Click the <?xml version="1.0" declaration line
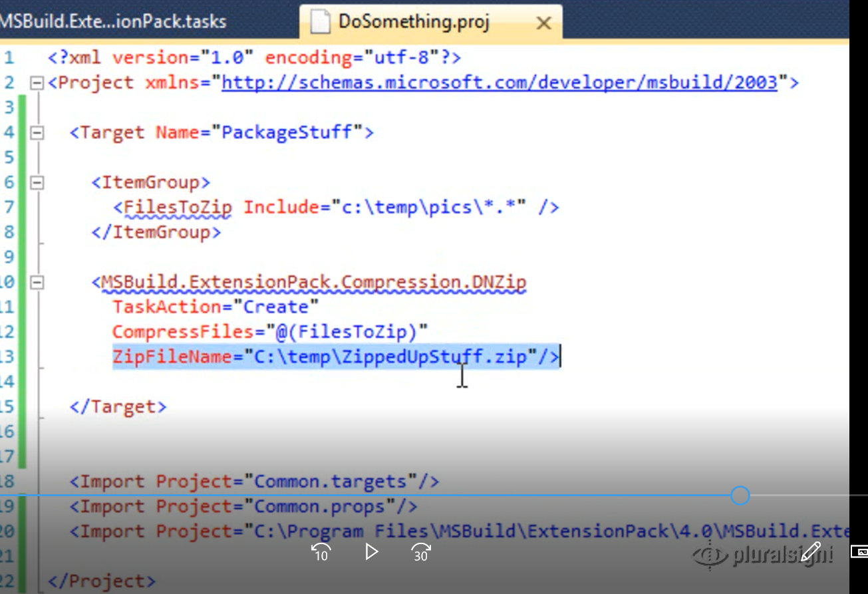This screenshot has width=868, height=594. pos(254,58)
